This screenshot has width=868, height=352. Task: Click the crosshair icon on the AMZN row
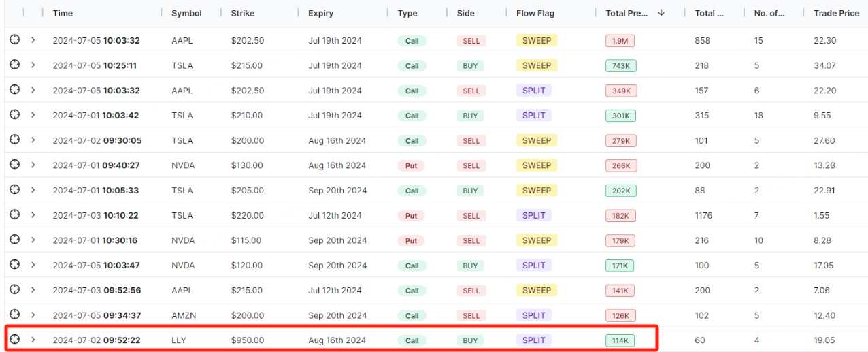15,315
